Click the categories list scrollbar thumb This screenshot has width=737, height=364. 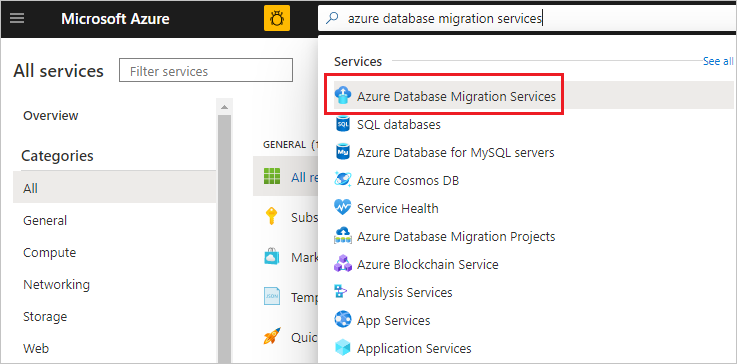(225, 239)
